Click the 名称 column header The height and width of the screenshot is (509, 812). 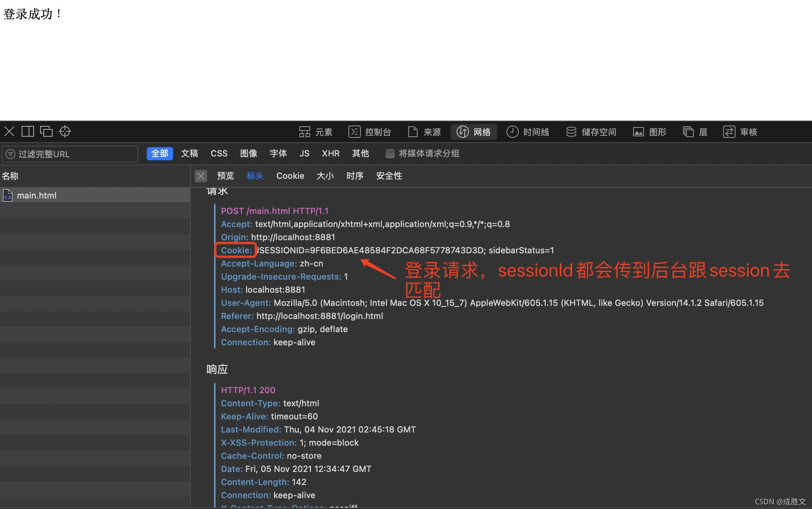(x=10, y=176)
